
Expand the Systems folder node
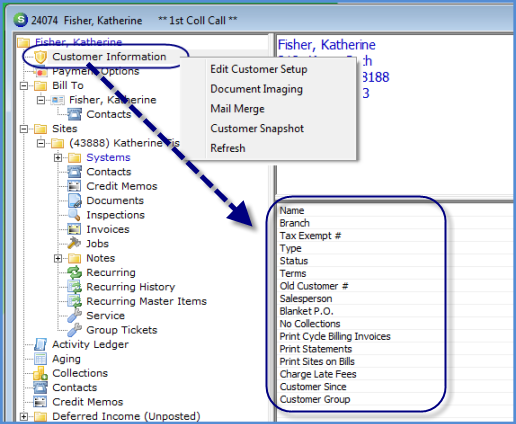(58, 158)
